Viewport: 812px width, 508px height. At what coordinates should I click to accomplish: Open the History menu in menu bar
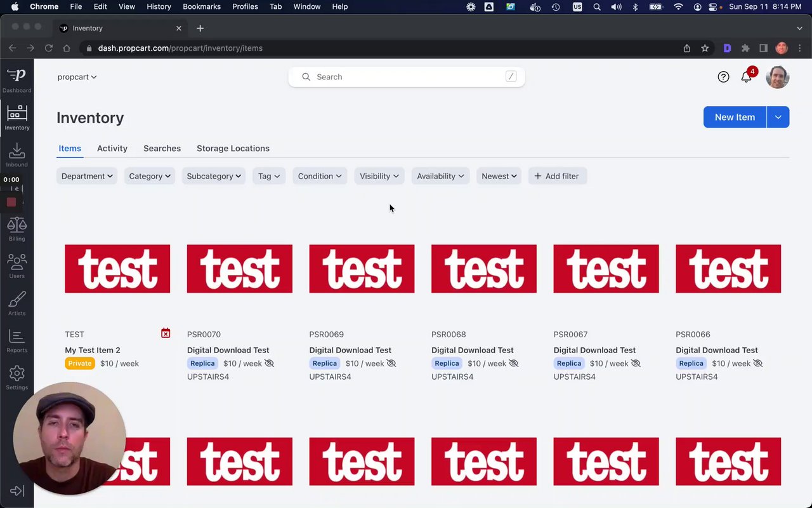[159, 7]
